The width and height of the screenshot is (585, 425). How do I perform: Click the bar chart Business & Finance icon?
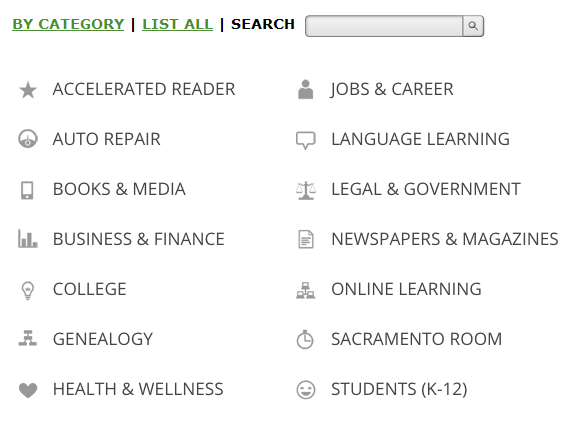pos(28,239)
